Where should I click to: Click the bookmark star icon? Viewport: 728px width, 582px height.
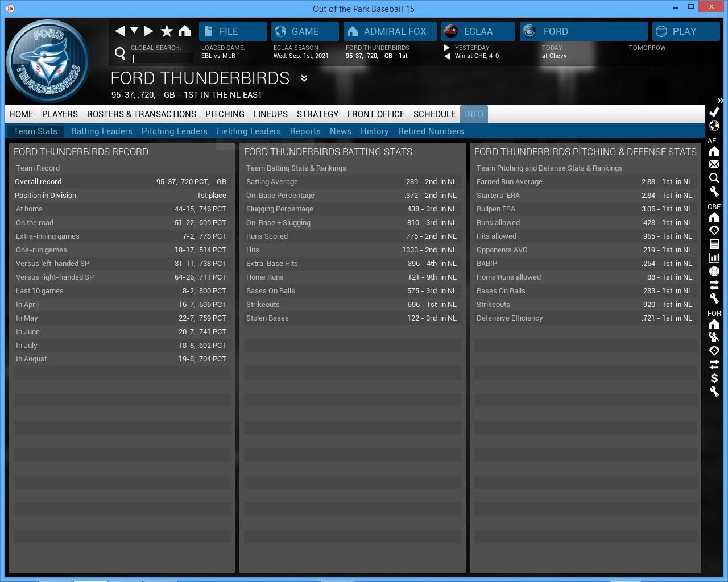pos(167,31)
